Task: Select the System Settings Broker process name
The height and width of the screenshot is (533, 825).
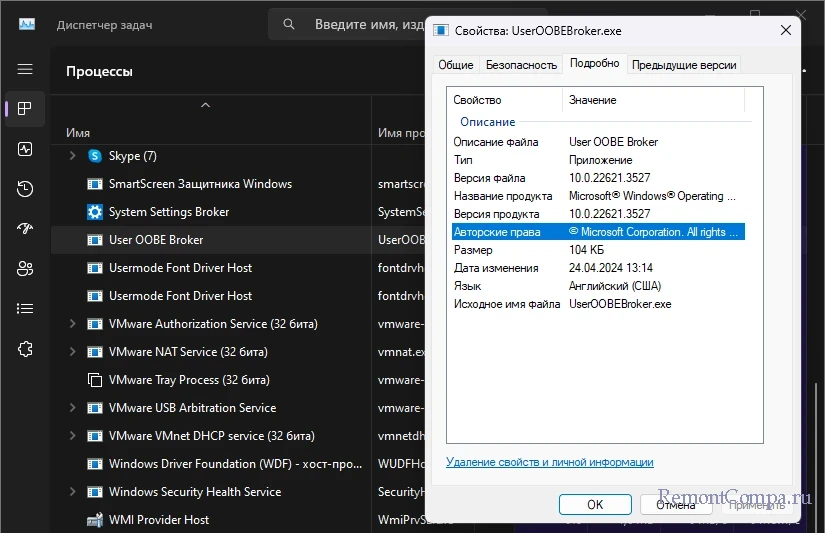Action: point(169,212)
